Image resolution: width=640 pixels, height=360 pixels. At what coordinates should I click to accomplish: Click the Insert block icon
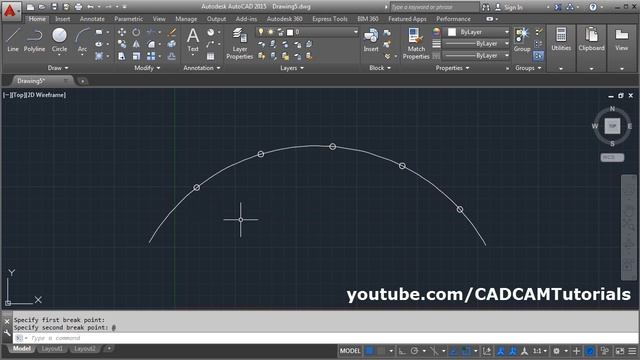(371, 40)
